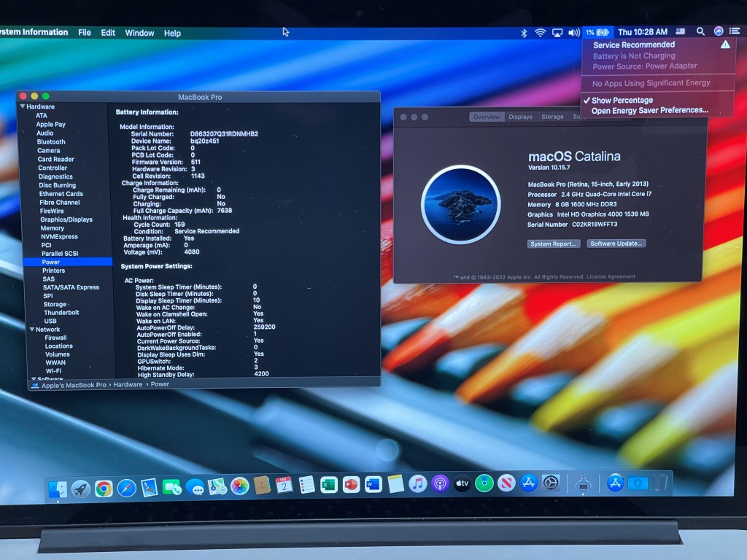Launch Microsoft Word from the Dock
Viewport: 747px width, 560px height.
click(x=373, y=484)
